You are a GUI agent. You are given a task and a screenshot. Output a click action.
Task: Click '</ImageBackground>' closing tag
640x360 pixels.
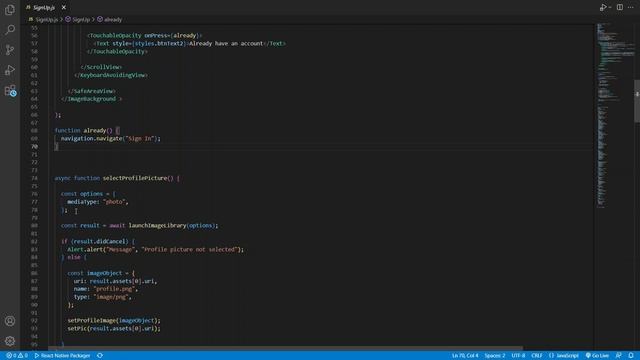click(x=91, y=99)
